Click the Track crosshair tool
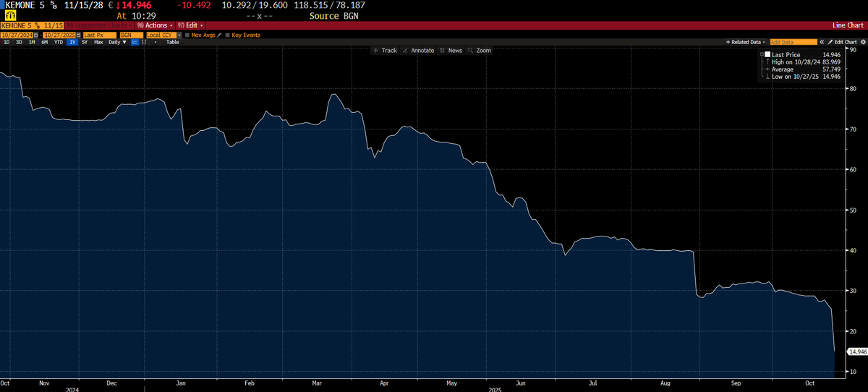This screenshot has height=392, width=868. point(386,51)
